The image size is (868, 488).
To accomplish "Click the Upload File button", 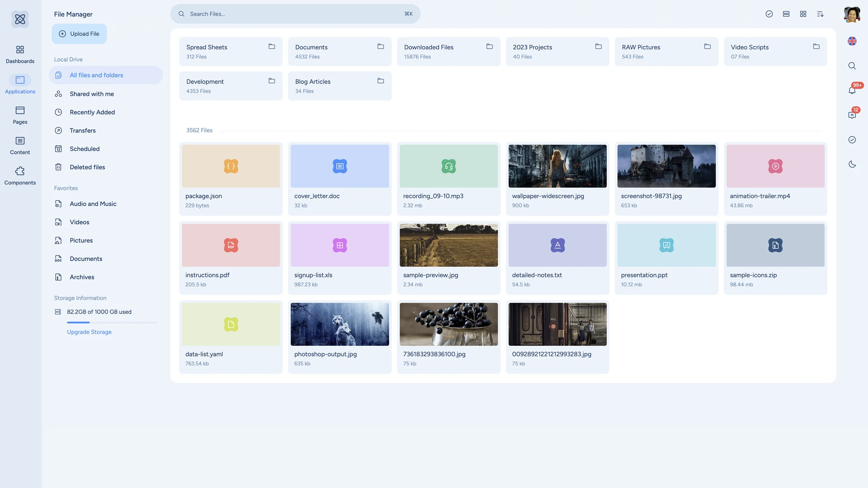I will click(x=79, y=34).
